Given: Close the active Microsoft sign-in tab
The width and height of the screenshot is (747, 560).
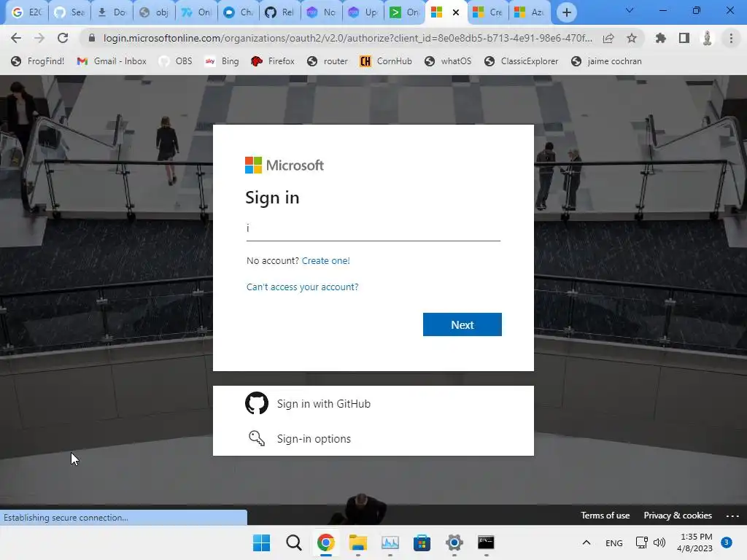Looking at the screenshot, I should [x=456, y=12].
